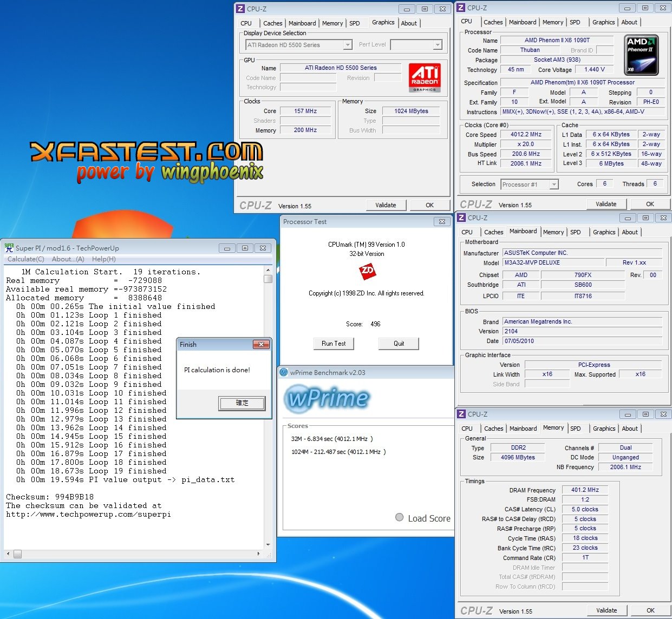Click the Z icon of CPU-Z Mainboard window

[x=461, y=218]
